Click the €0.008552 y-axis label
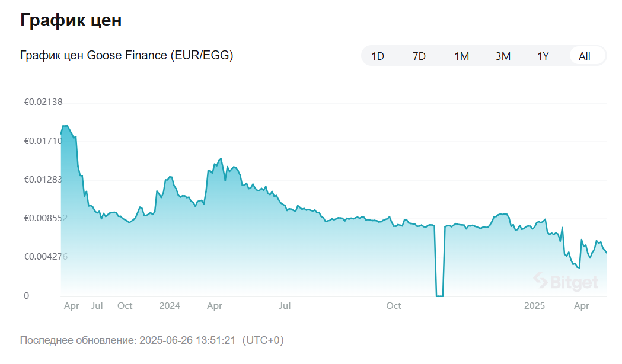622x364 pixels. 46,218
